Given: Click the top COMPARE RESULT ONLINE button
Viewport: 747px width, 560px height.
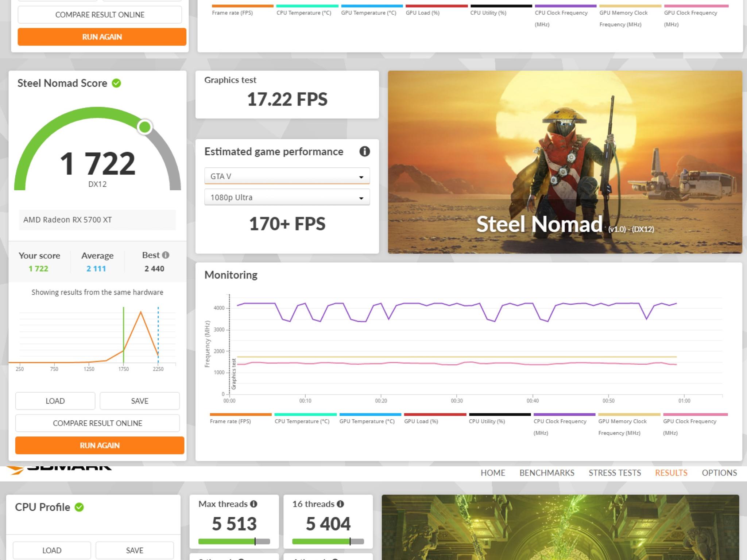Looking at the screenshot, I should (100, 15).
